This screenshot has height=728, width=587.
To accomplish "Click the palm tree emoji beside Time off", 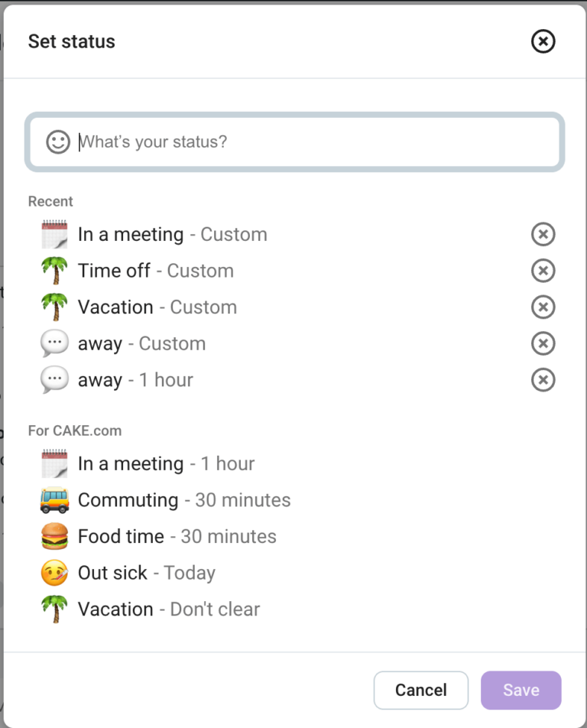I will point(54,271).
